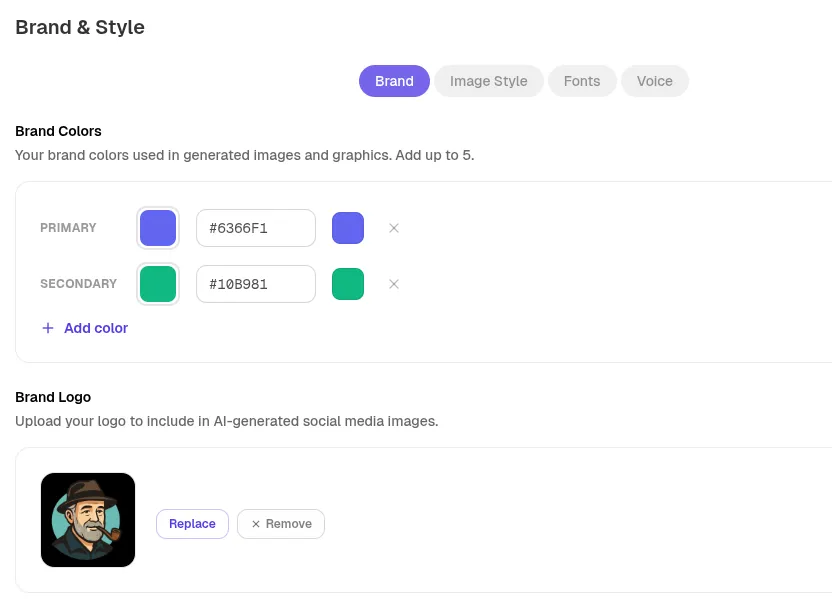Click the secondary color preview chip

coord(348,284)
